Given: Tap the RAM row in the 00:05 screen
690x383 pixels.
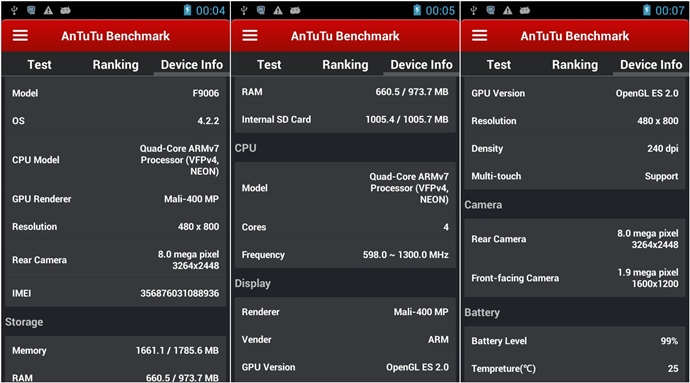Looking at the screenshot, I should pyautogui.click(x=345, y=92).
